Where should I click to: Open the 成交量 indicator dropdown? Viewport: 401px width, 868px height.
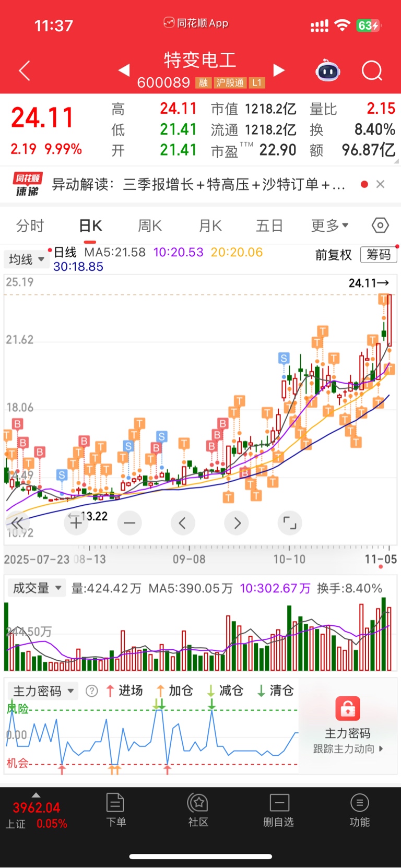(x=37, y=588)
